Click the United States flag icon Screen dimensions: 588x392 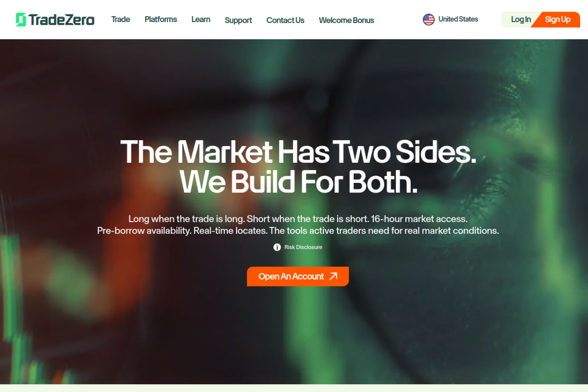(x=429, y=19)
